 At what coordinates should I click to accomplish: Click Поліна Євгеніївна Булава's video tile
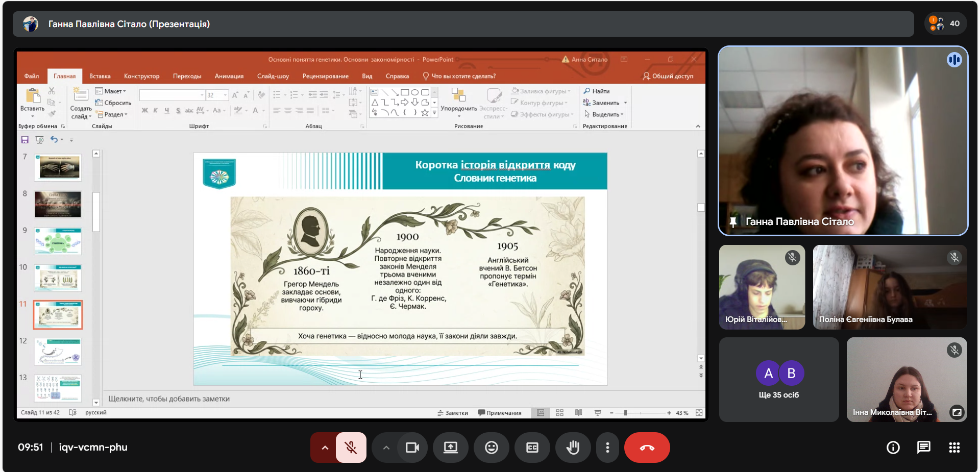click(890, 287)
